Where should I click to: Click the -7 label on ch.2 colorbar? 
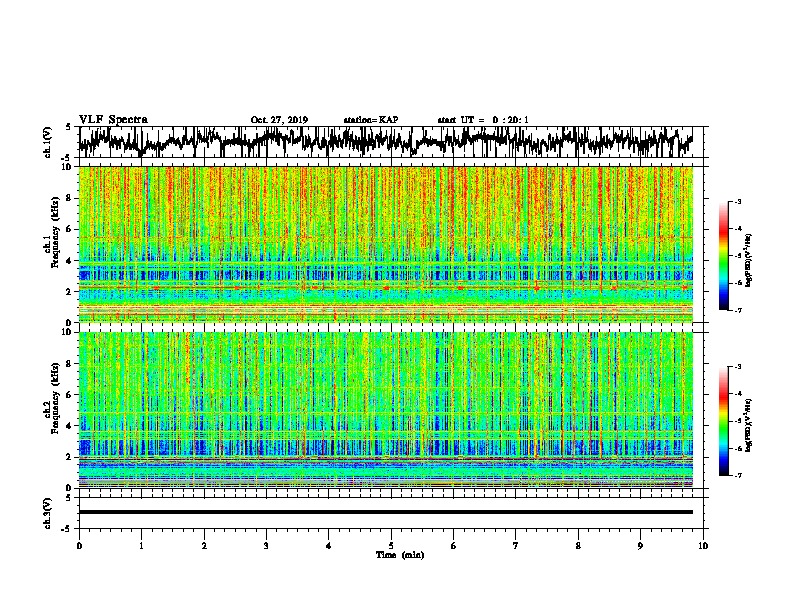[x=737, y=475]
